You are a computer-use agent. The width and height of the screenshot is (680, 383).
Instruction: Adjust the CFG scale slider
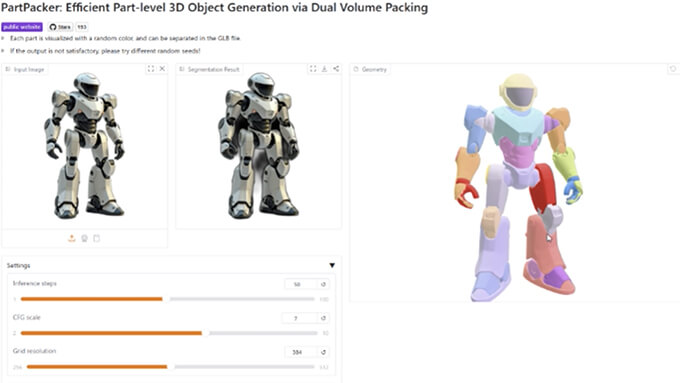pos(169,333)
